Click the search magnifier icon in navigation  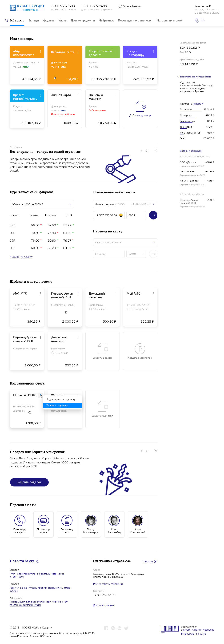point(6,20)
